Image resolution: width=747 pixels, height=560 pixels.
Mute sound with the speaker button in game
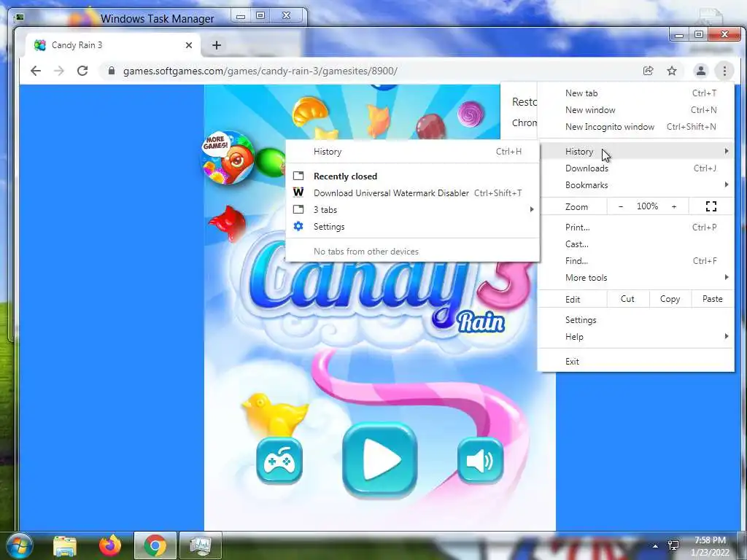pyautogui.click(x=480, y=461)
